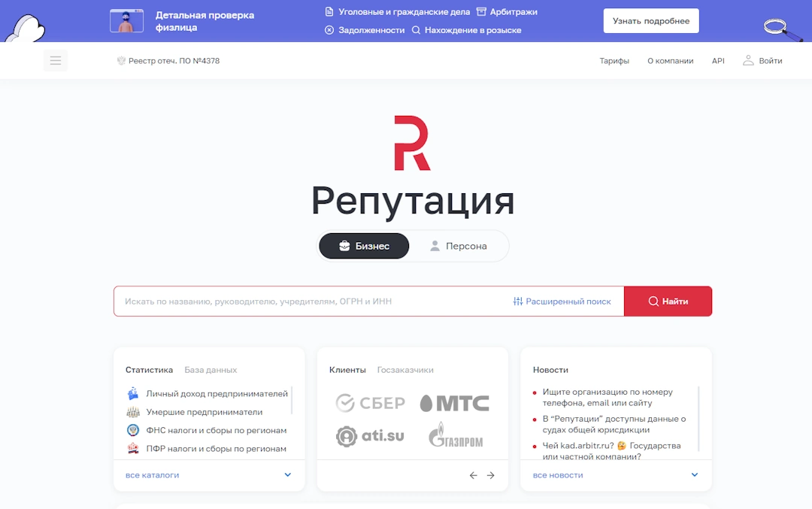Switch to the Госзаказчики tab
This screenshot has width=812, height=509.
(x=405, y=370)
